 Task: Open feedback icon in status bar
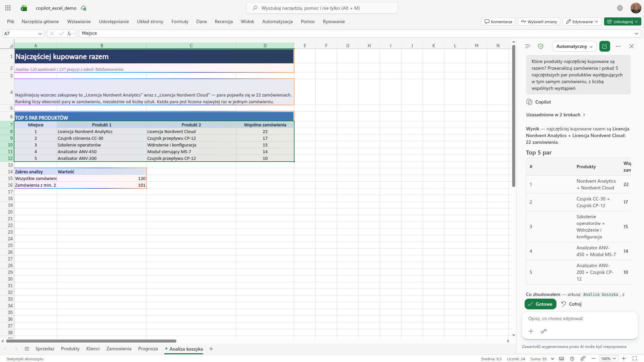(x=583, y=359)
